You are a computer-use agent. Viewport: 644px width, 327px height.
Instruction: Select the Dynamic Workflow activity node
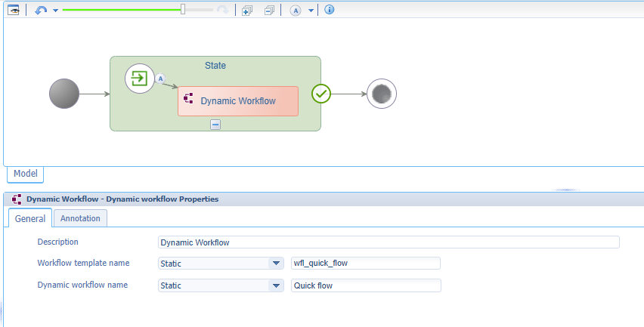tap(238, 101)
